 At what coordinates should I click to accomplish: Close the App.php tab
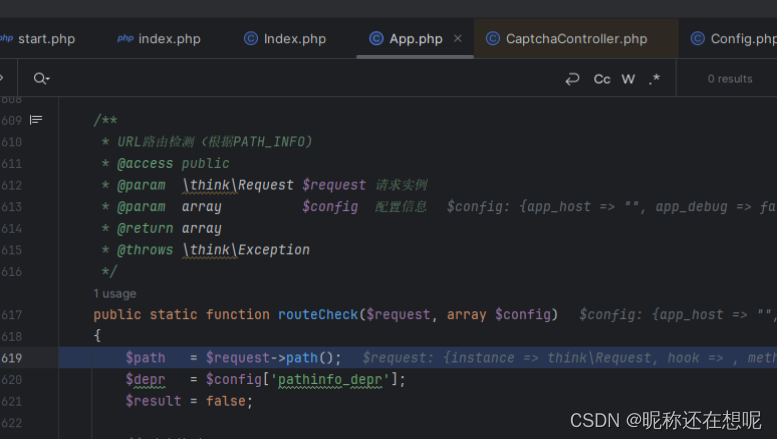(x=457, y=38)
